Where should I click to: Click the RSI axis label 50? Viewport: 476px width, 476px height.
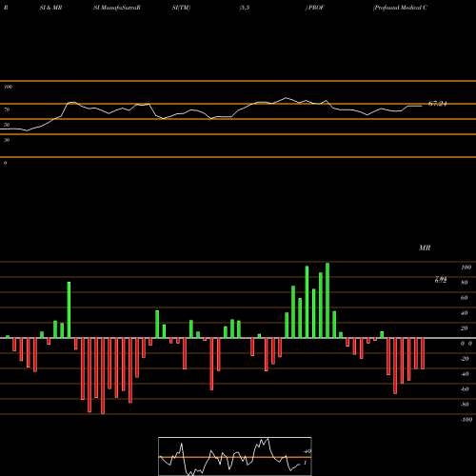coord(7,125)
